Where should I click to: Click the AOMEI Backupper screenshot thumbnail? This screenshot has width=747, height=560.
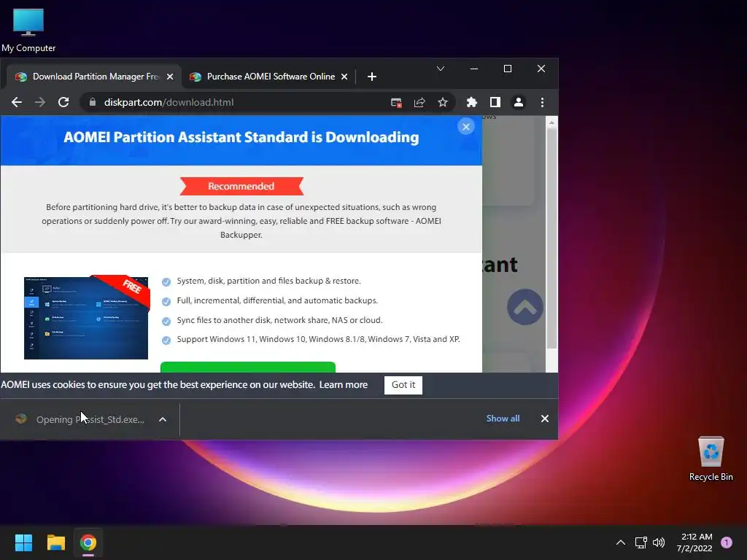tap(86, 318)
